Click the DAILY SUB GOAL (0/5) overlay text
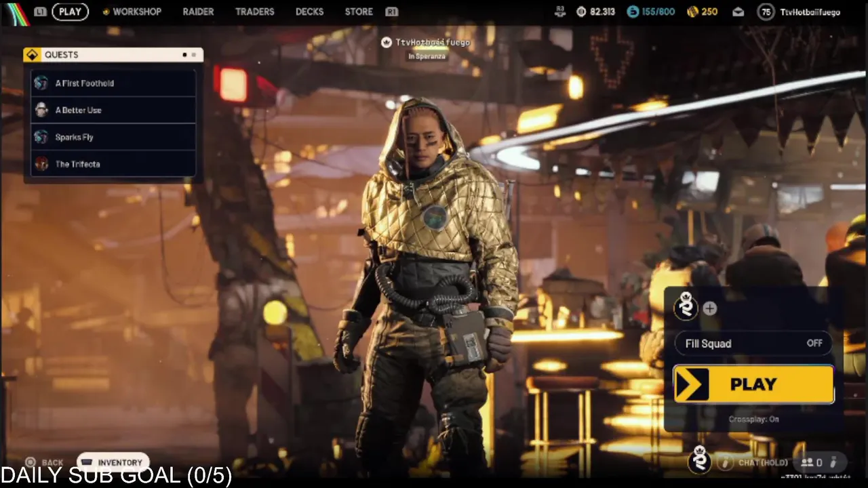The width and height of the screenshot is (868, 488). pyautogui.click(x=116, y=476)
